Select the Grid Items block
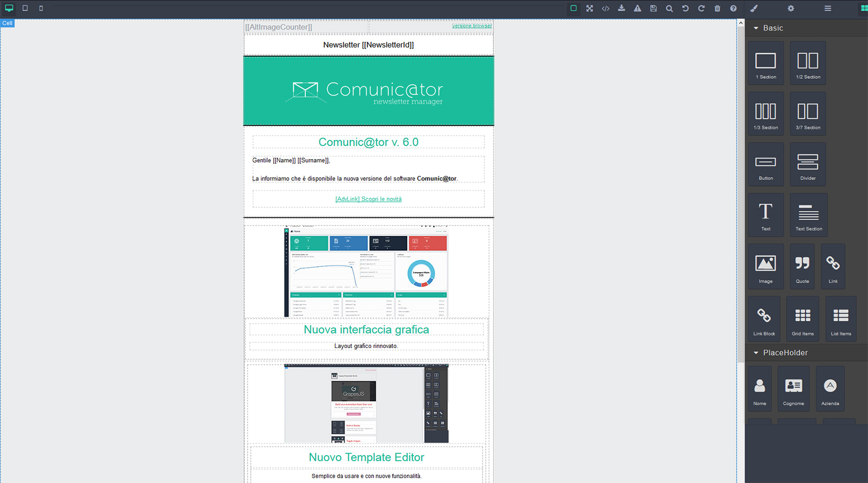Screen dimensions: 868x483 (x=803, y=319)
